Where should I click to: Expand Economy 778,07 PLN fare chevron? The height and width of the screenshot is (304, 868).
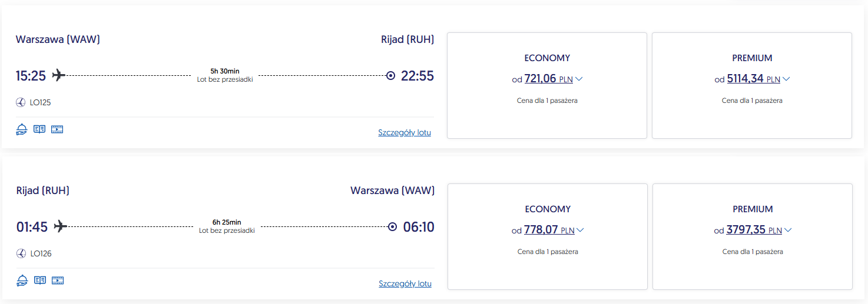click(580, 230)
